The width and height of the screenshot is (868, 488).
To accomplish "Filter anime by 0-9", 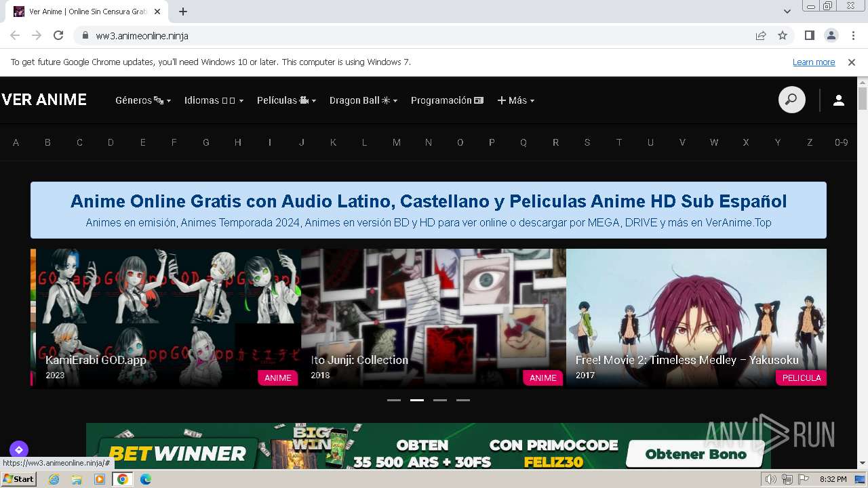I will (x=842, y=142).
